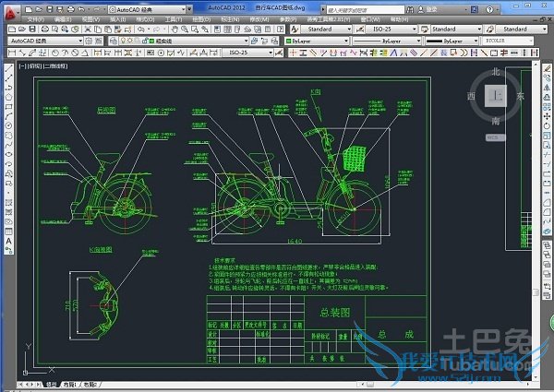Open the Layer Properties Manager icon
This screenshot has height=392, width=554.
coord(113,41)
